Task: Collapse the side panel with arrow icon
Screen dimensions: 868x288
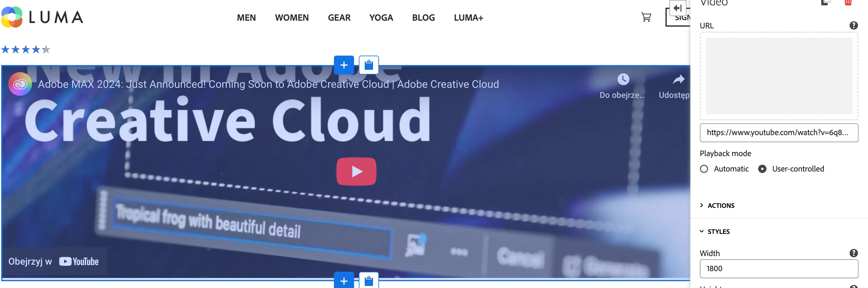Action: [x=678, y=8]
